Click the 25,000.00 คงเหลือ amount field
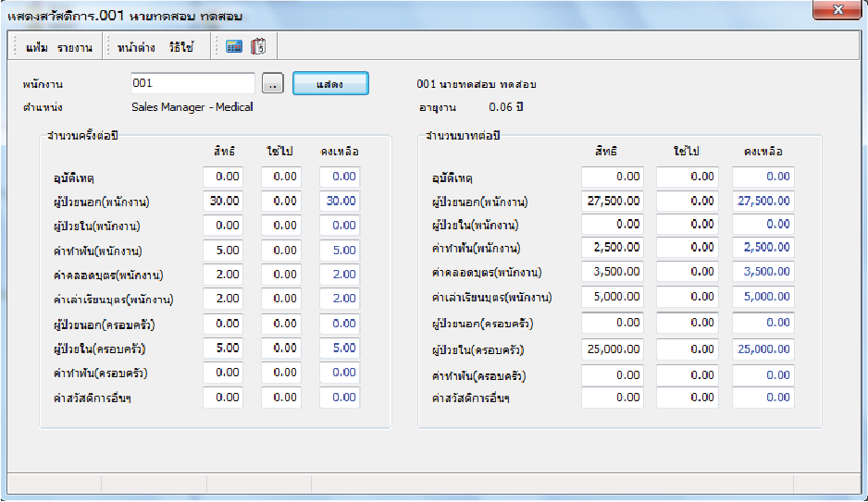868x502 pixels. click(x=763, y=349)
